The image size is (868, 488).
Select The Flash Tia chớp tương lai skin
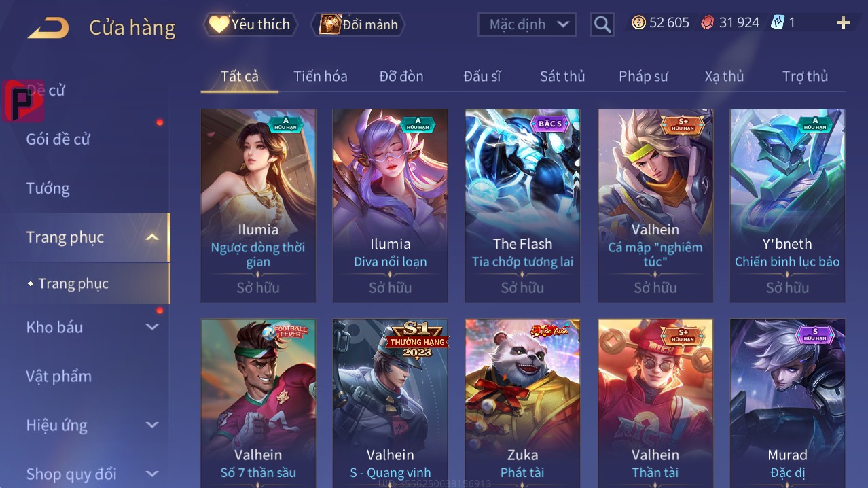click(x=522, y=205)
